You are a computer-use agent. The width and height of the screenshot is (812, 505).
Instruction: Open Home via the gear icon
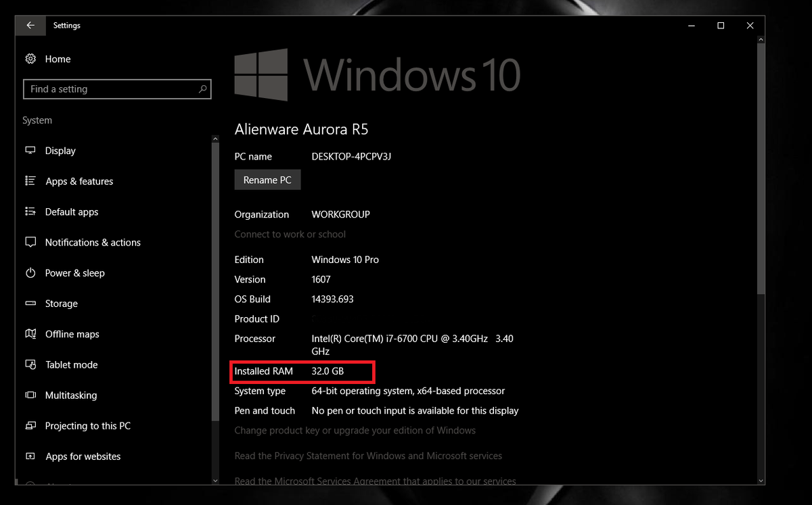coord(30,59)
